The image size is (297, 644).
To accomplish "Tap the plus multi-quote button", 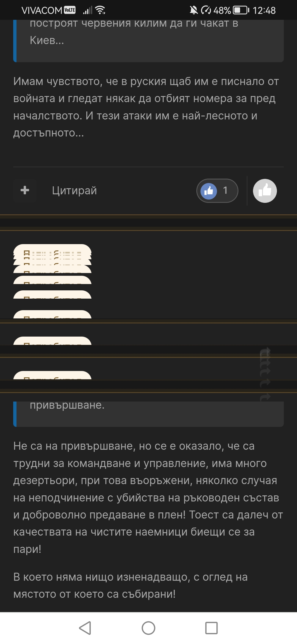I will (x=25, y=190).
